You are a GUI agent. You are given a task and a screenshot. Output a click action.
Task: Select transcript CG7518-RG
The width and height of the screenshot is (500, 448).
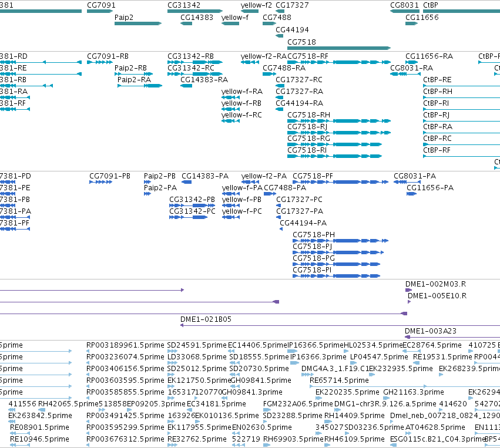[334, 144]
